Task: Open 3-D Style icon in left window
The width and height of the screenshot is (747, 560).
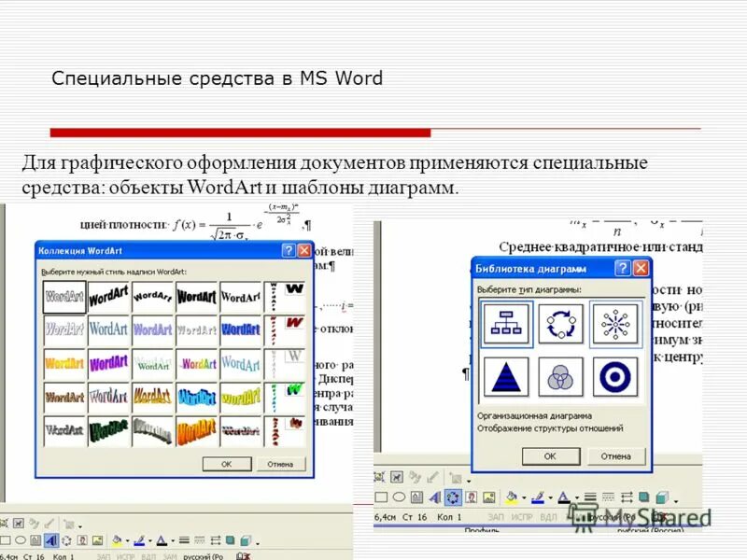Action: 246,540
